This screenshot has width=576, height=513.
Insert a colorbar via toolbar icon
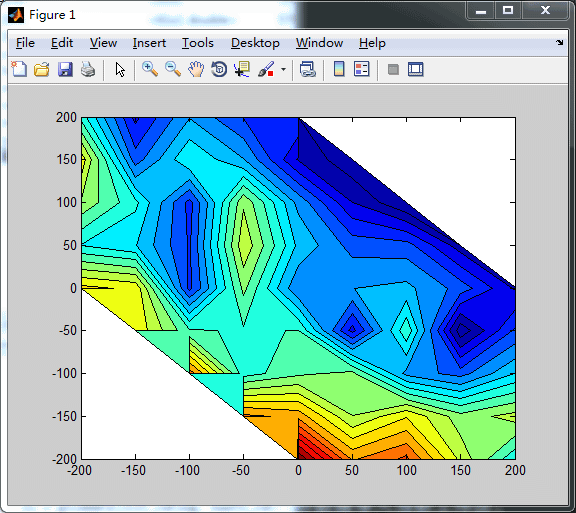click(339, 69)
